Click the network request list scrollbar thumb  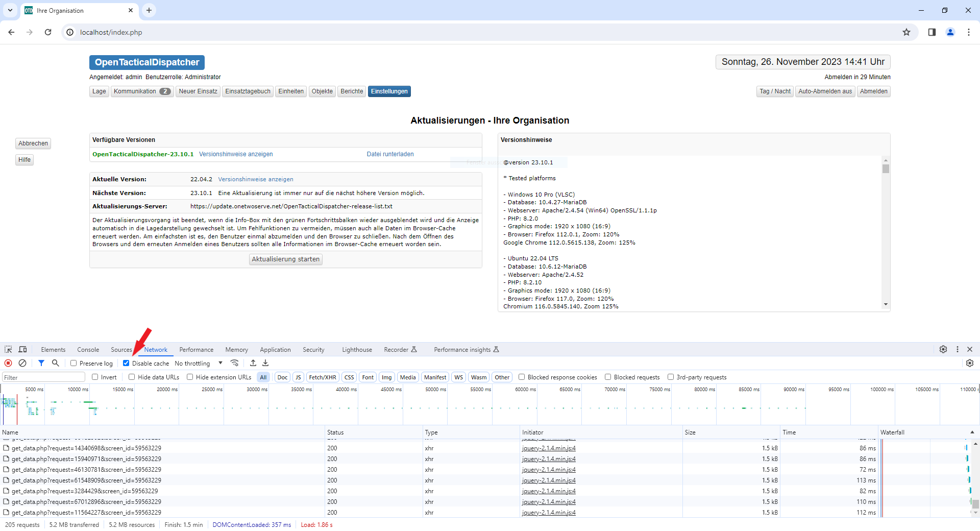(x=975, y=504)
